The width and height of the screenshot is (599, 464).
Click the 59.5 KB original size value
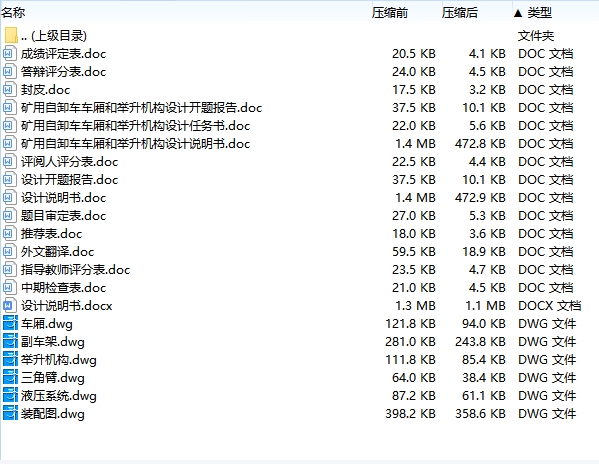414,251
